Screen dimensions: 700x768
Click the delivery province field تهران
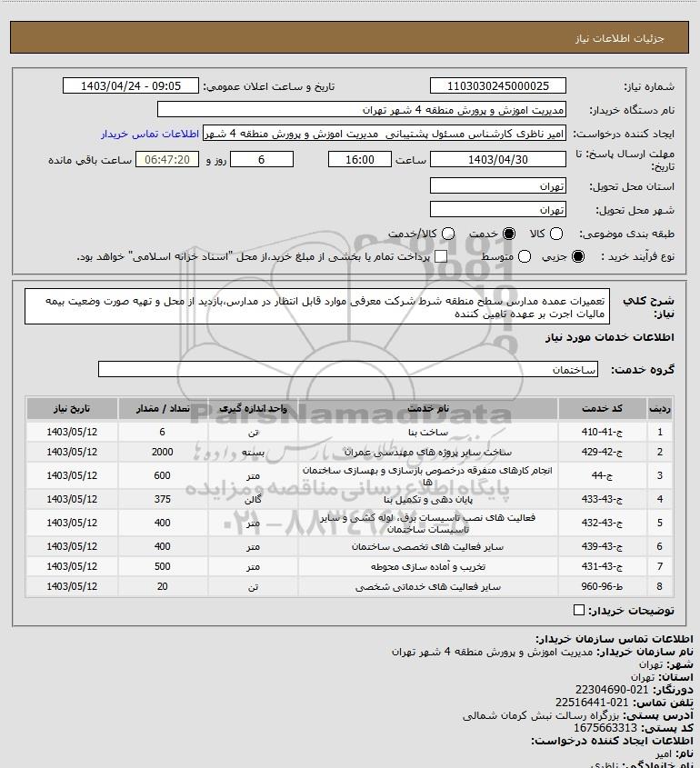point(497,186)
